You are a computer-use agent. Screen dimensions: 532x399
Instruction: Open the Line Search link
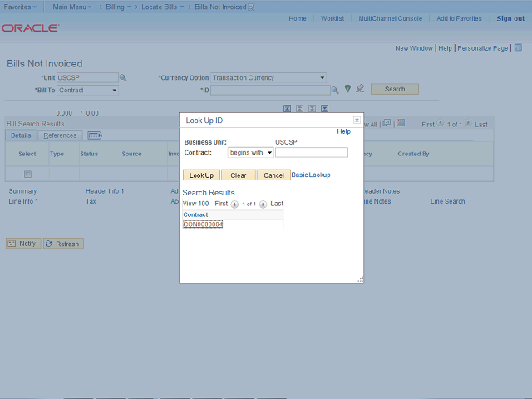448,201
